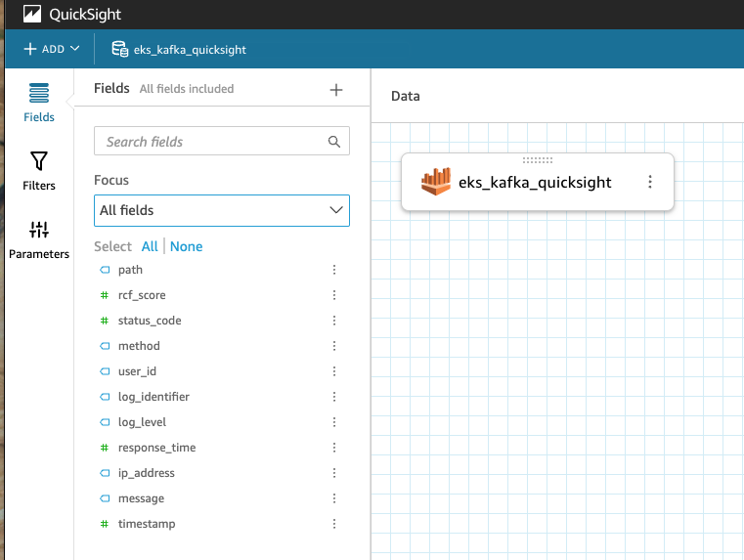Select the message field name

pyautogui.click(x=141, y=498)
